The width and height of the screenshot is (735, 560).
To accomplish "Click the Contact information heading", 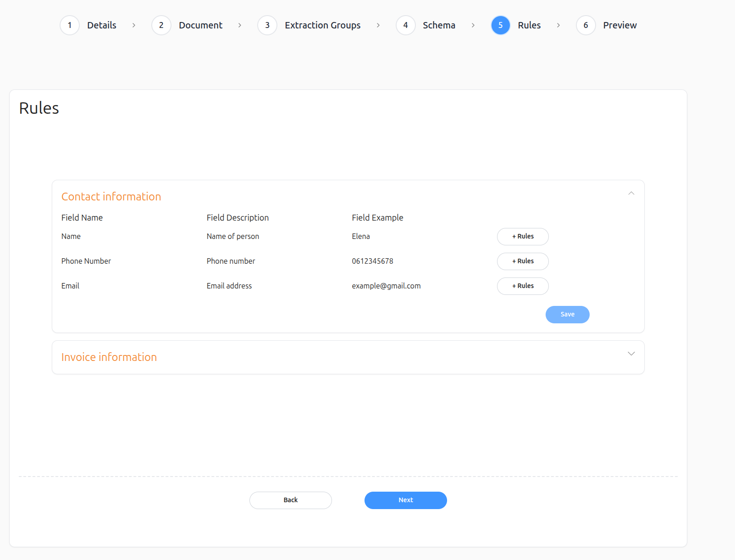I will click(x=111, y=197).
